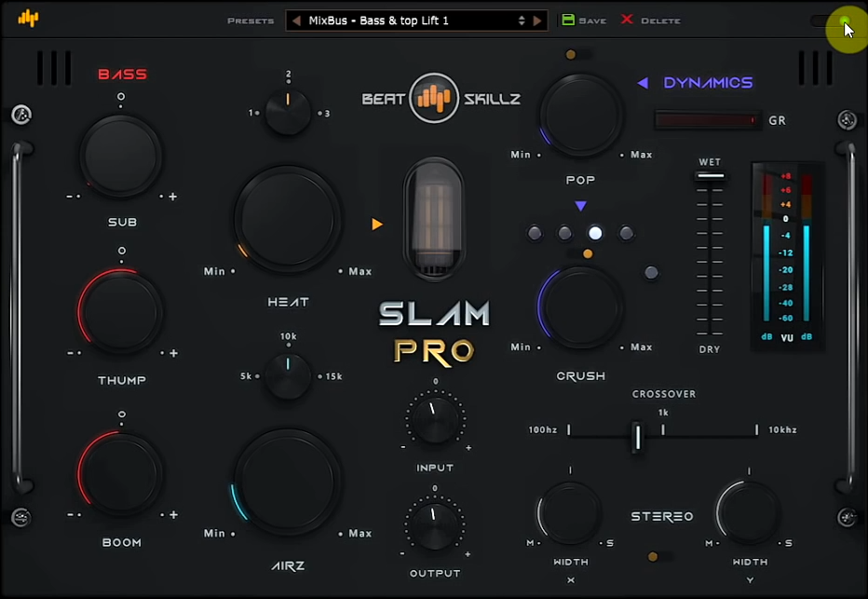This screenshot has width=868, height=599.
Task: Click the '15k' label of the Airz frequency selector
Action: [333, 376]
